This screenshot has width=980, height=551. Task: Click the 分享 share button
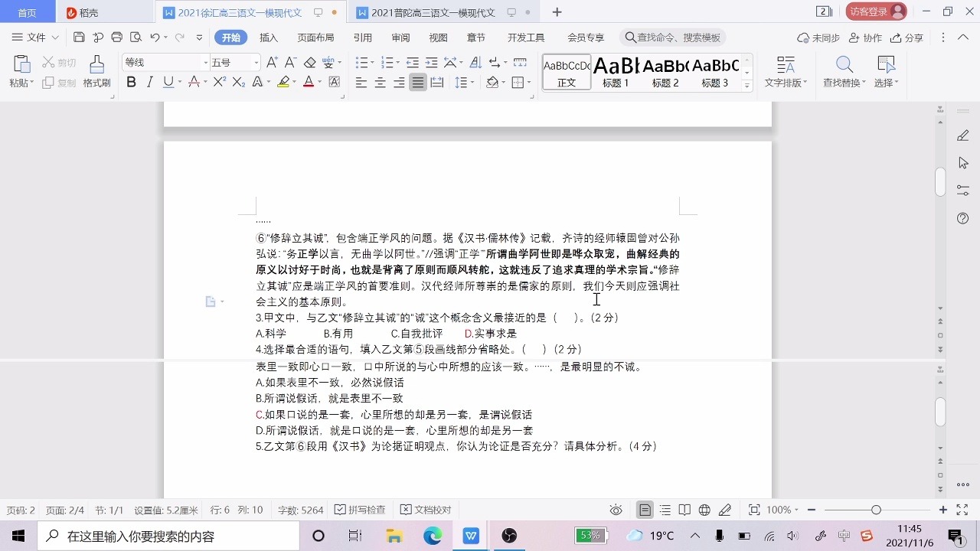pyautogui.click(x=906, y=37)
